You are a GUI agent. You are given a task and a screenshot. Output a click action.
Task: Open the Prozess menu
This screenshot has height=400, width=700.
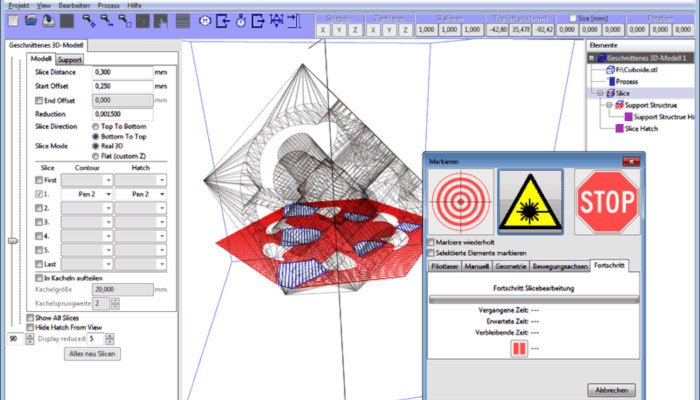tap(108, 5)
